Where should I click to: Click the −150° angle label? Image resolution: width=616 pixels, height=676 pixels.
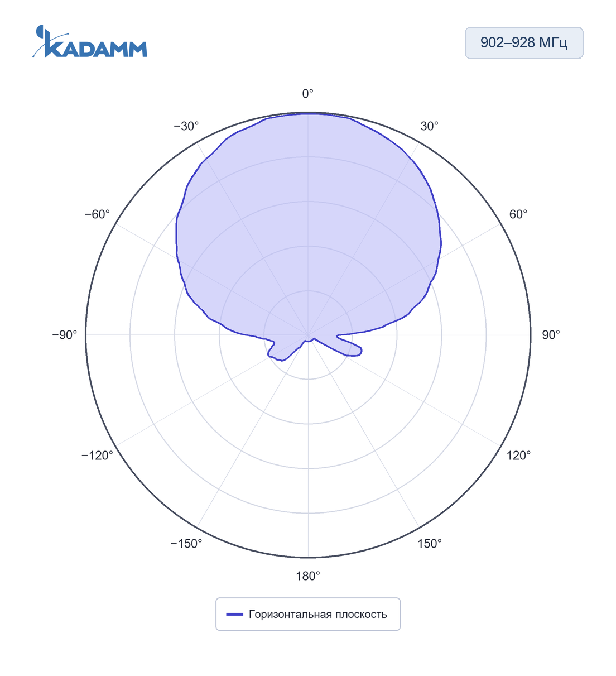point(186,544)
